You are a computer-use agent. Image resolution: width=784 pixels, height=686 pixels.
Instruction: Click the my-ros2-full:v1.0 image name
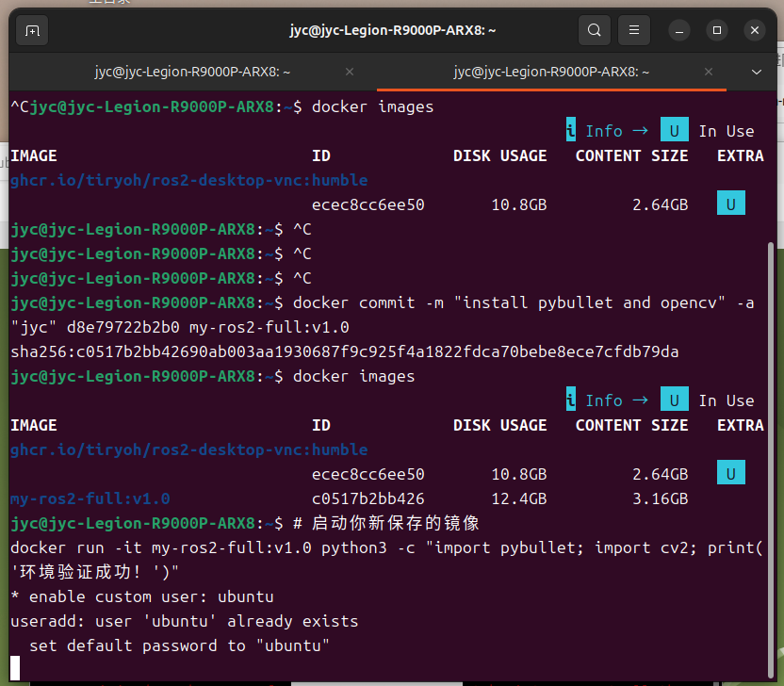(x=90, y=498)
